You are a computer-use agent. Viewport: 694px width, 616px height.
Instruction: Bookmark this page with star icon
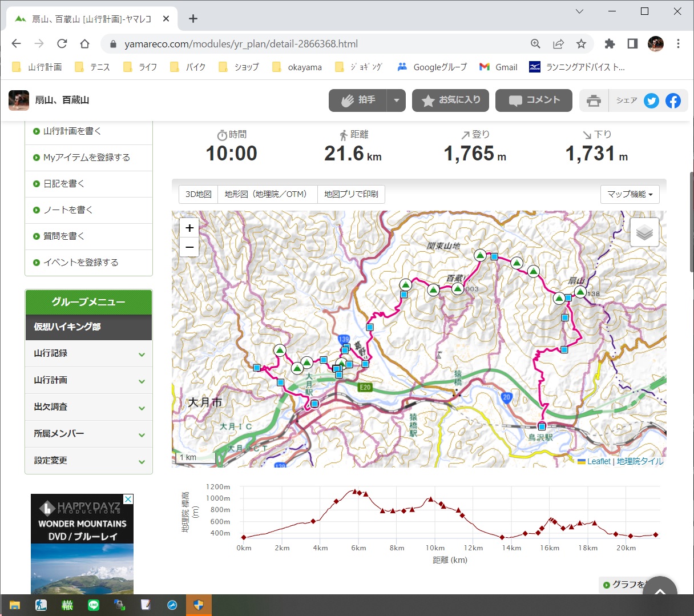pos(581,44)
